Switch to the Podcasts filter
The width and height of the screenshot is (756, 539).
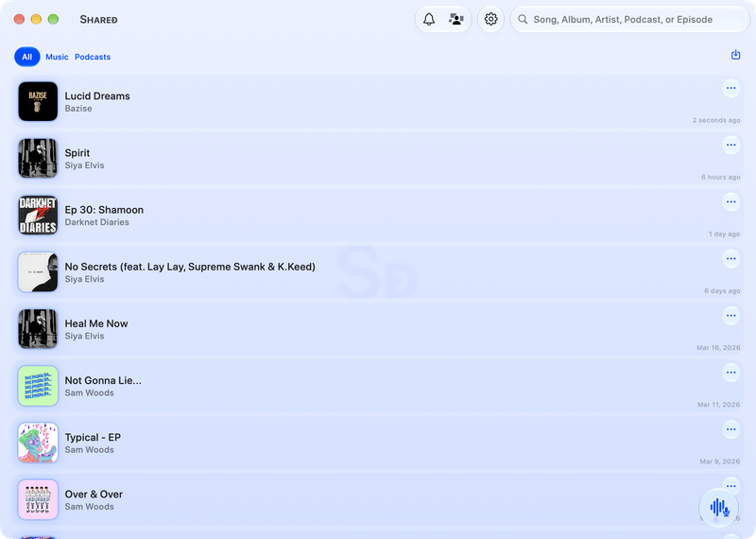pos(93,57)
